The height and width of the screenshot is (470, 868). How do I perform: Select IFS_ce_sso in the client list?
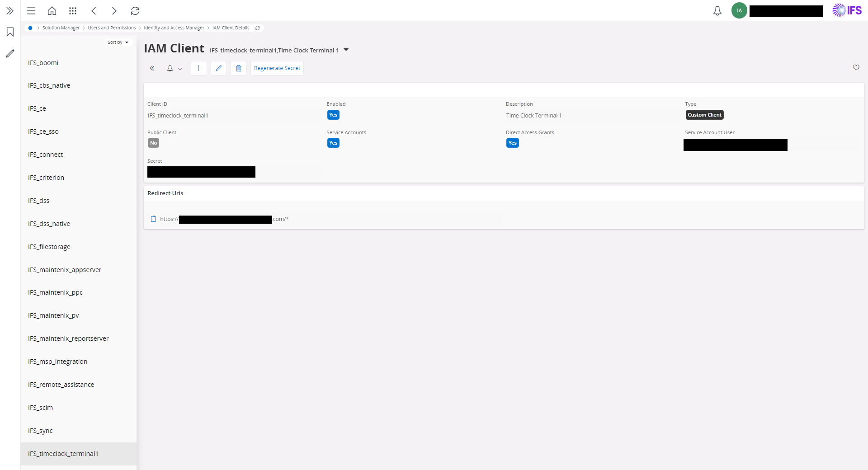click(x=79, y=132)
